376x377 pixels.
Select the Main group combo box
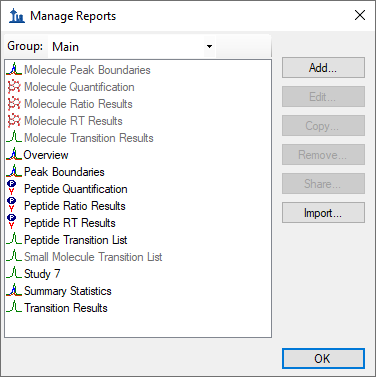click(132, 46)
